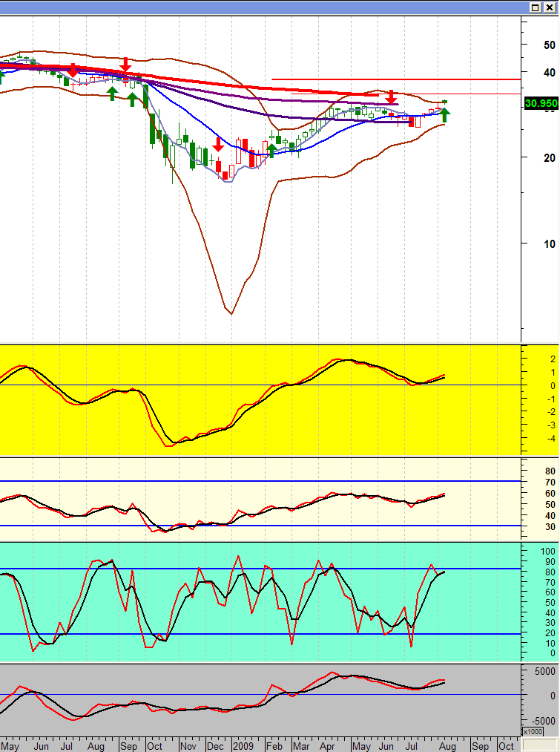The height and width of the screenshot is (752, 560).
Task: Click the green 30.950 last price label
Action: point(541,103)
